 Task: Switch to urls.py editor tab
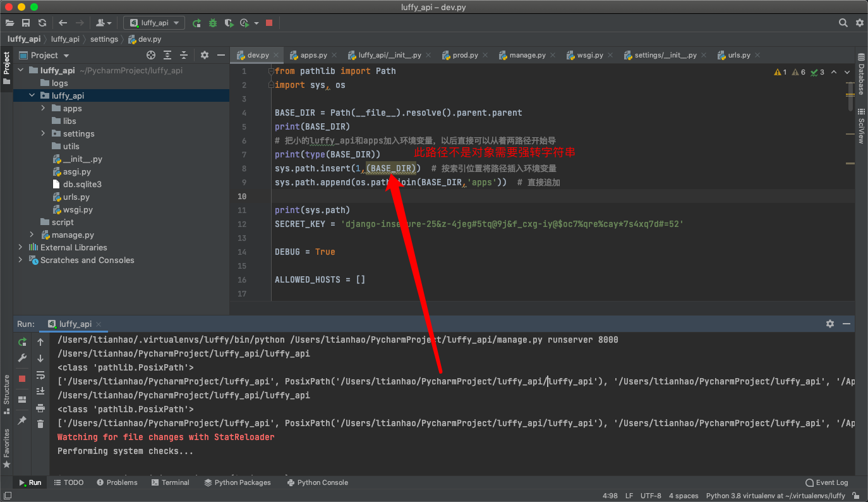click(739, 55)
